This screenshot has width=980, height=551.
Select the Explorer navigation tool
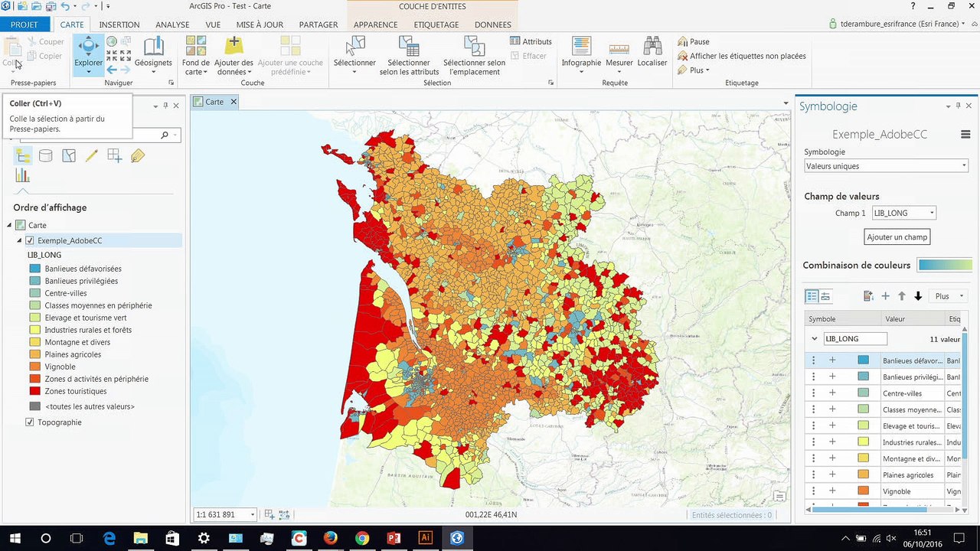(88, 54)
